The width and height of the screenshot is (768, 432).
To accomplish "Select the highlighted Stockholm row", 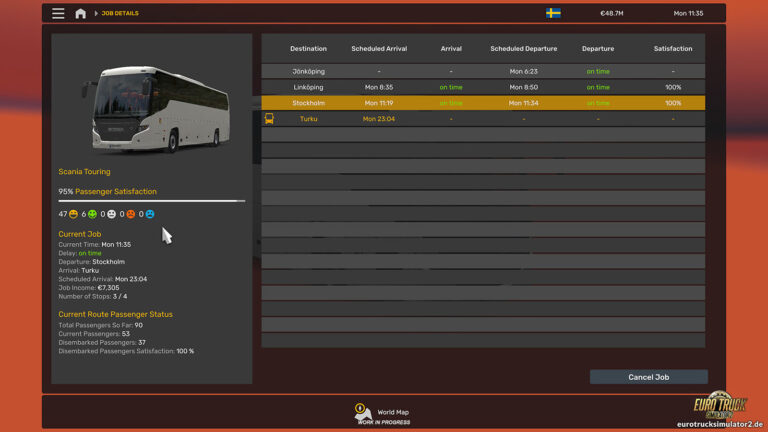I will coord(483,103).
